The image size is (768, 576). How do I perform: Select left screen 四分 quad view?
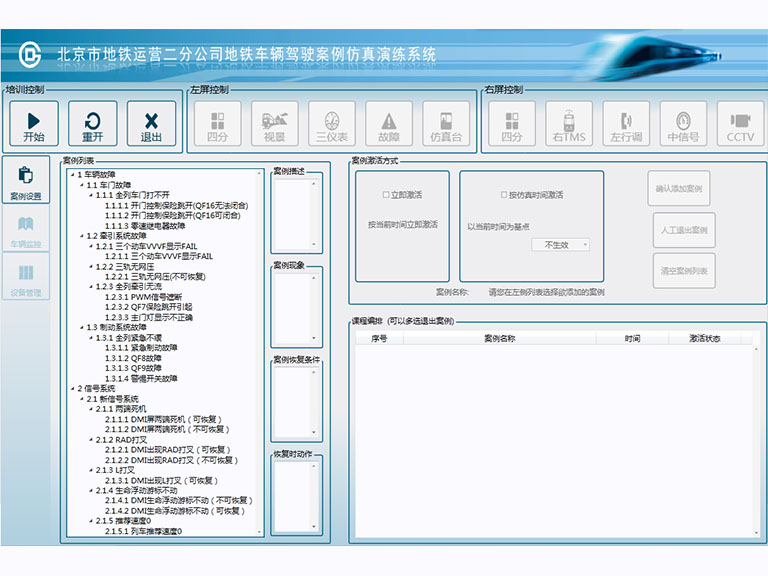coord(217,123)
